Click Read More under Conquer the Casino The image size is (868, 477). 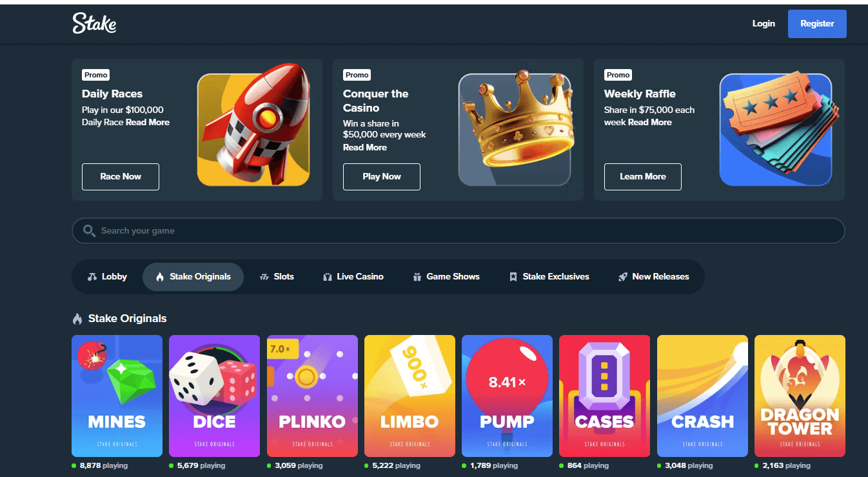[x=365, y=147]
